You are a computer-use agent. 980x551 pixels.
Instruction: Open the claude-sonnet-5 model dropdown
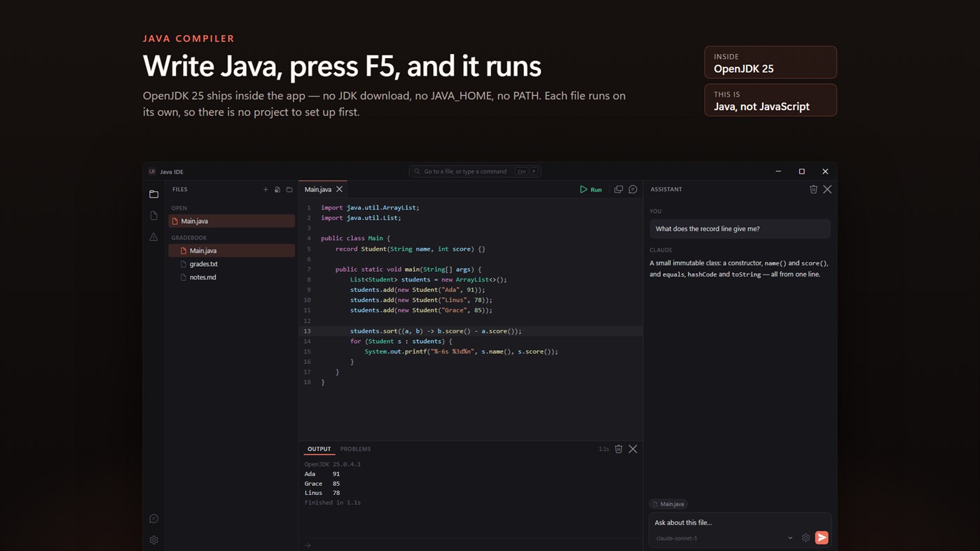tap(724, 538)
